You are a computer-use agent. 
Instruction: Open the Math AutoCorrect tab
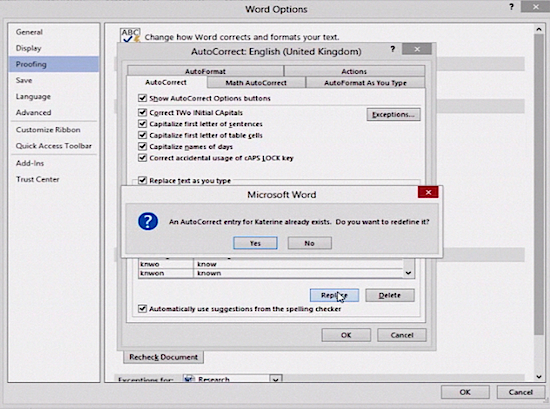point(256,83)
